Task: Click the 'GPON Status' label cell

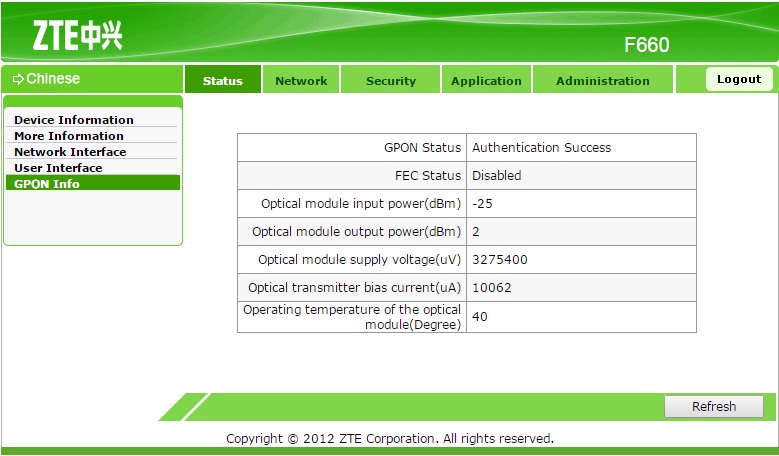Action: tap(352, 148)
